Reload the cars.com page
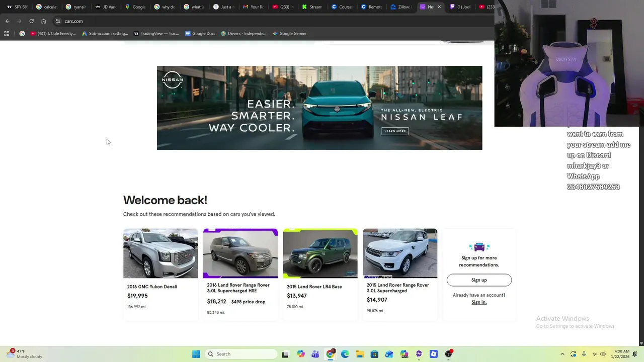 31,21
